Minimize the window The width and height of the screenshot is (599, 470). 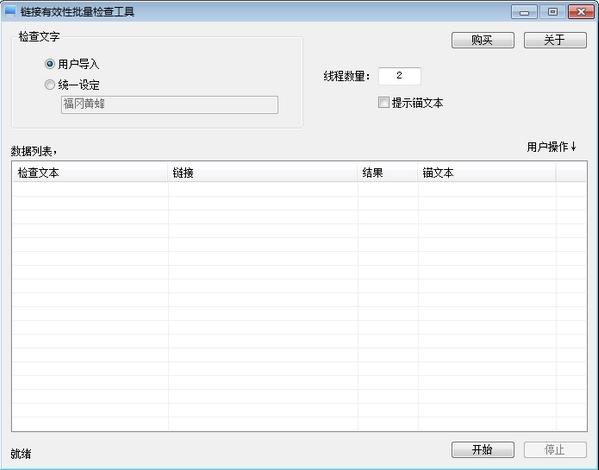[x=524, y=12]
